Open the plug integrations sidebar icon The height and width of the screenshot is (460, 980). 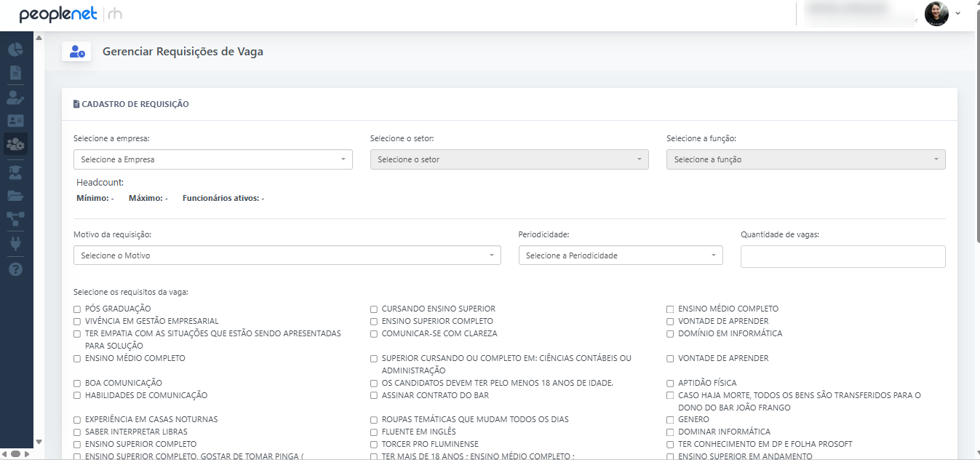click(x=15, y=244)
